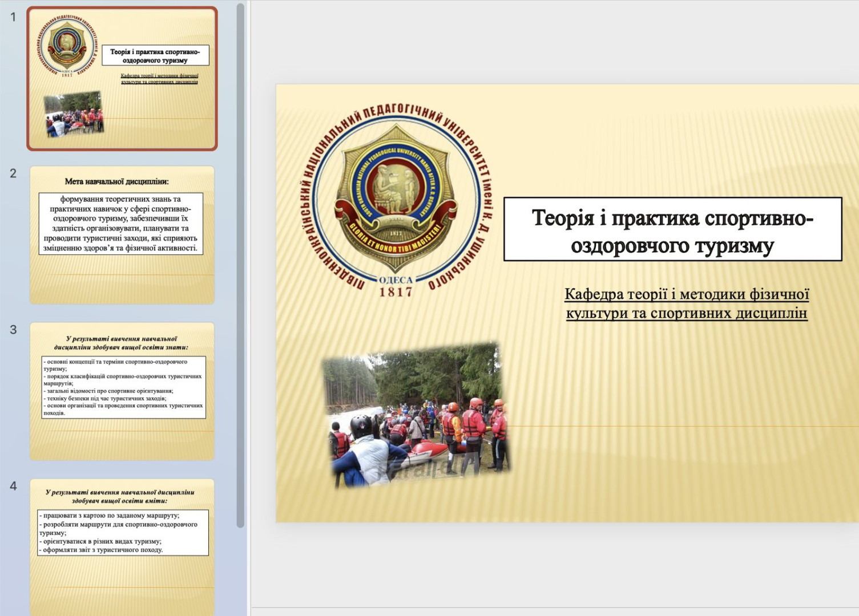Select slide 1 thumbnail with university emblem
This screenshot has width=859, height=616.
[x=122, y=79]
